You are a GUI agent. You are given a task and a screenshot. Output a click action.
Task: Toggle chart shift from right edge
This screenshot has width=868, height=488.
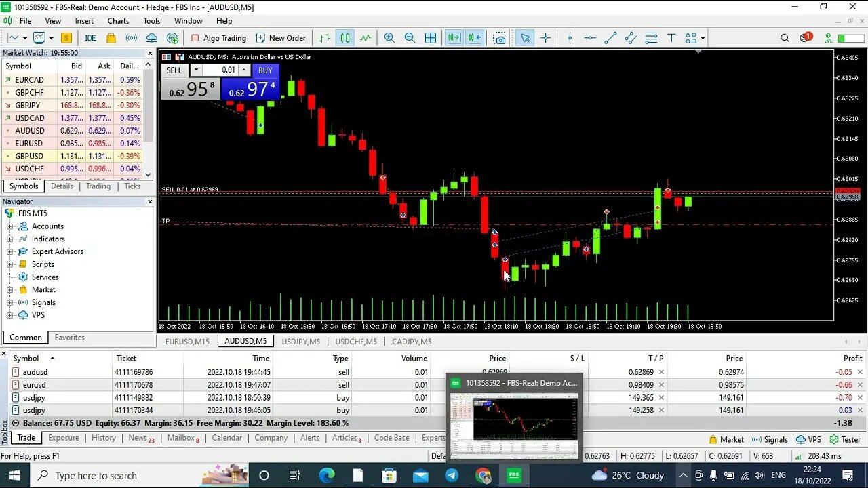click(x=474, y=38)
